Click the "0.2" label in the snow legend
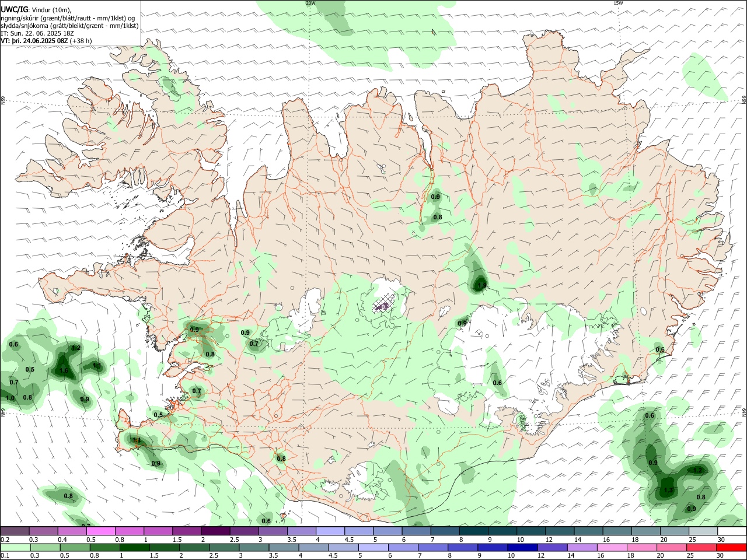Screen dimensions: 747x560 [x=5, y=540]
